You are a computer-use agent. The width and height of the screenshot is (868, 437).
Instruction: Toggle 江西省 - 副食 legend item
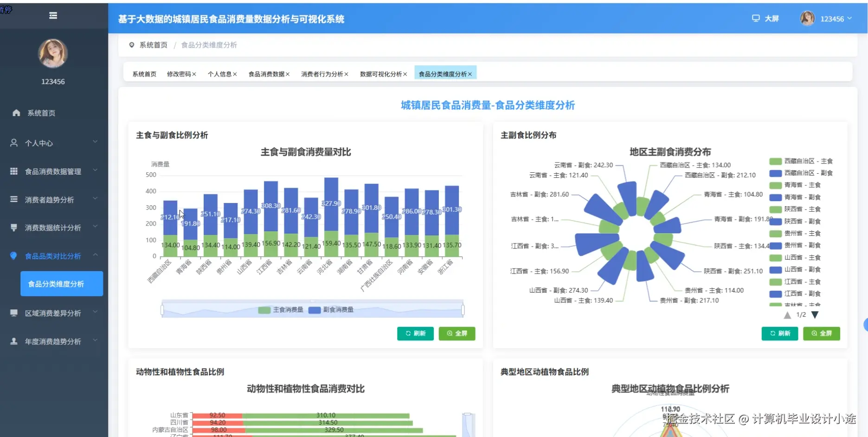(x=795, y=294)
